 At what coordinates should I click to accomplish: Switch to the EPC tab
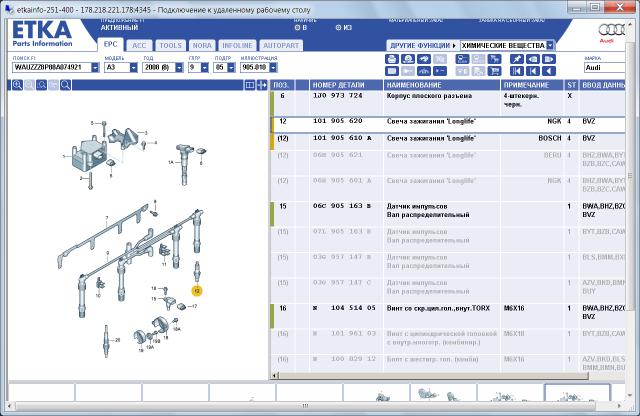tap(110, 45)
